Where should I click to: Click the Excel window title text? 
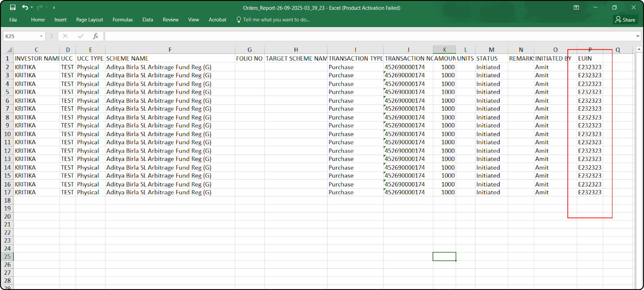point(322,8)
